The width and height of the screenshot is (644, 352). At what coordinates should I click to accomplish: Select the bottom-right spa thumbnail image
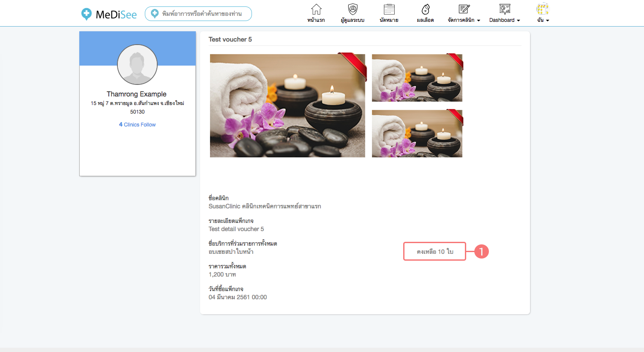[x=417, y=133]
